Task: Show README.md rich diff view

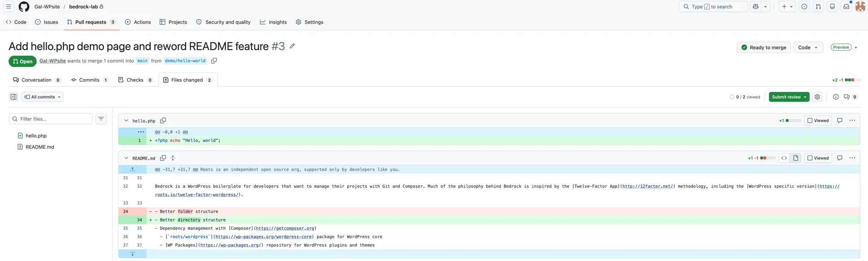Action: (x=795, y=158)
